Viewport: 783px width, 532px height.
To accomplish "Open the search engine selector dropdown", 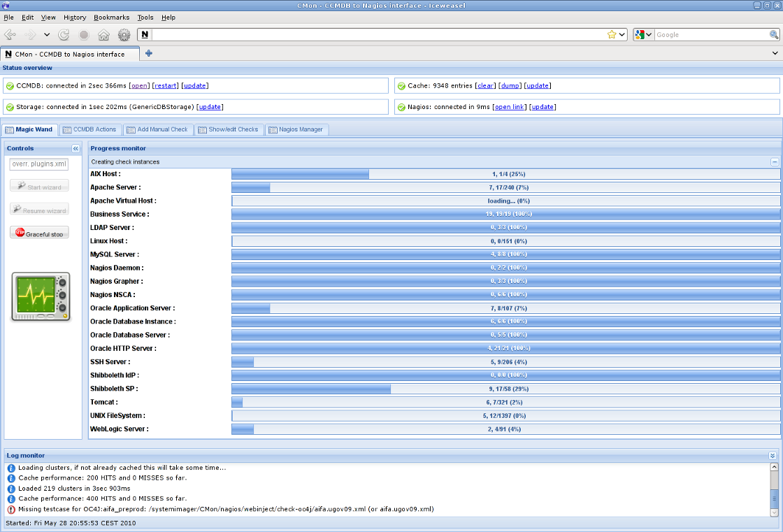I will pos(643,34).
